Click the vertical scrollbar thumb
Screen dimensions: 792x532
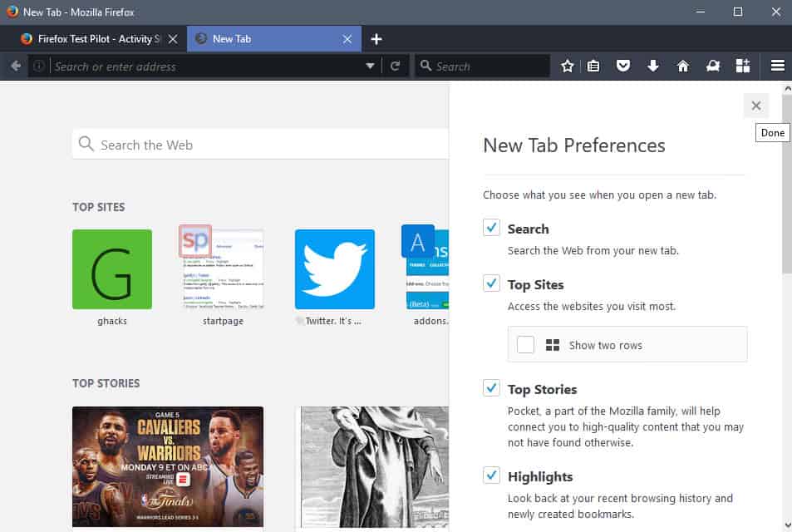tap(786, 185)
